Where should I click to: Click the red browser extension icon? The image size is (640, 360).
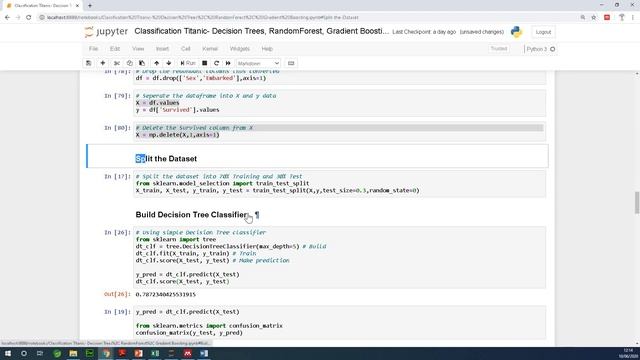click(x=607, y=18)
